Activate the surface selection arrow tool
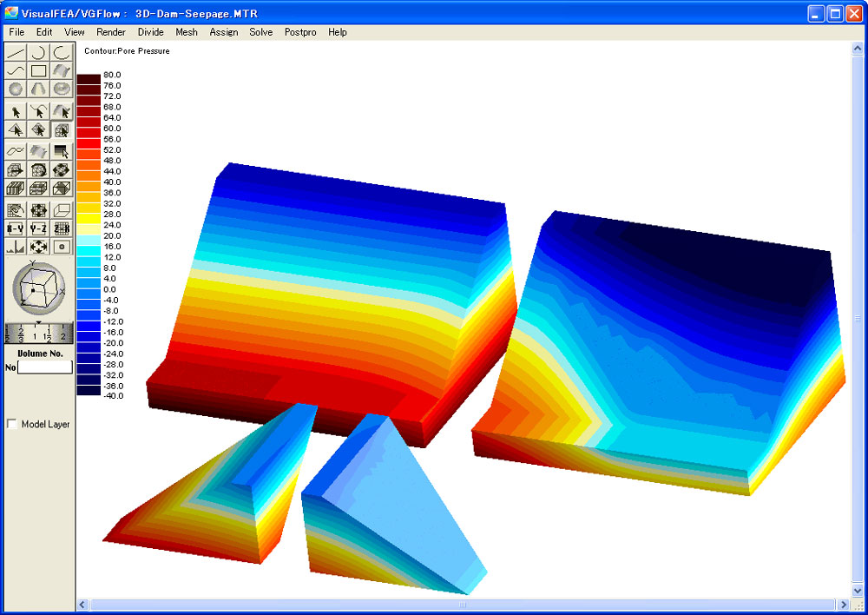This screenshot has width=868, height=615. point(62,112)
